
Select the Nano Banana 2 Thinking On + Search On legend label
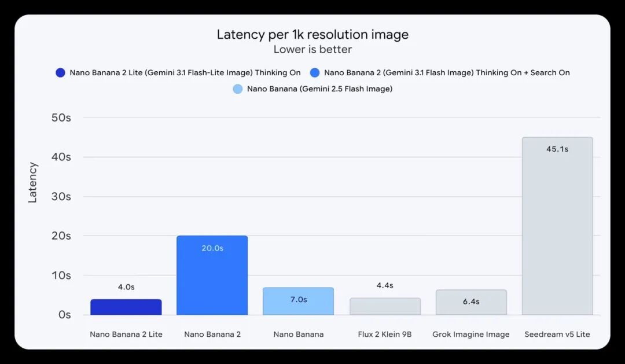click(447, 72)
